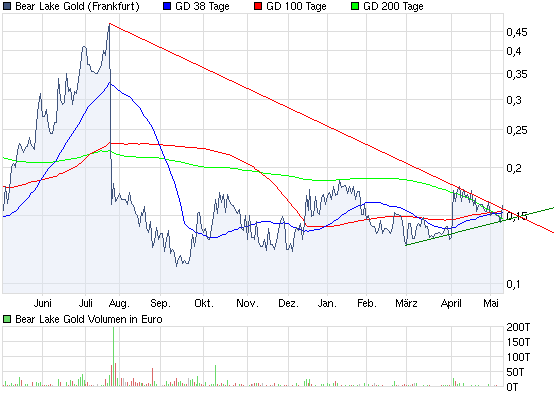Click the 200T volume axis value
Screen dimensions: 554x405
click(x=518, y=327)
